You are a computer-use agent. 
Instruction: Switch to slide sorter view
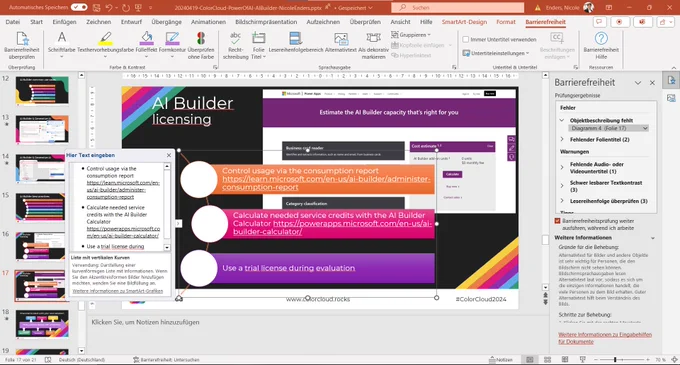[x=547, y=360]
